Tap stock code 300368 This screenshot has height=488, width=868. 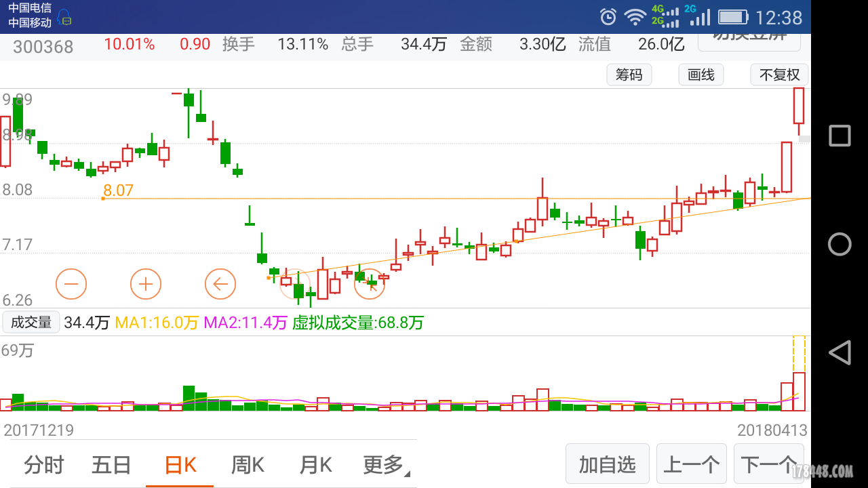click(x=43, y=47)
